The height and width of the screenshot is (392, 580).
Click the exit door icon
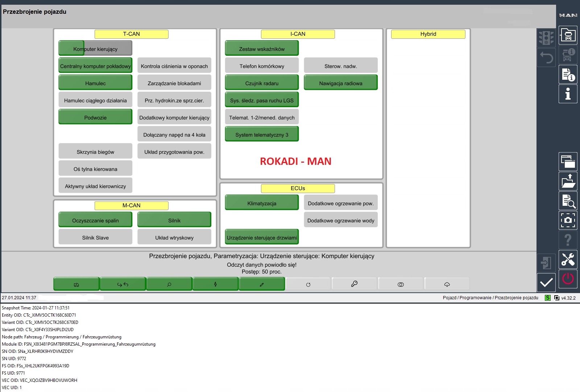(546, 263)
